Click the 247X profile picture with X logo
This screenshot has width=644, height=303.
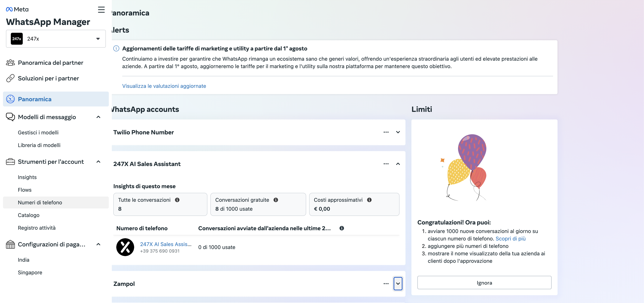coord(125,247)
